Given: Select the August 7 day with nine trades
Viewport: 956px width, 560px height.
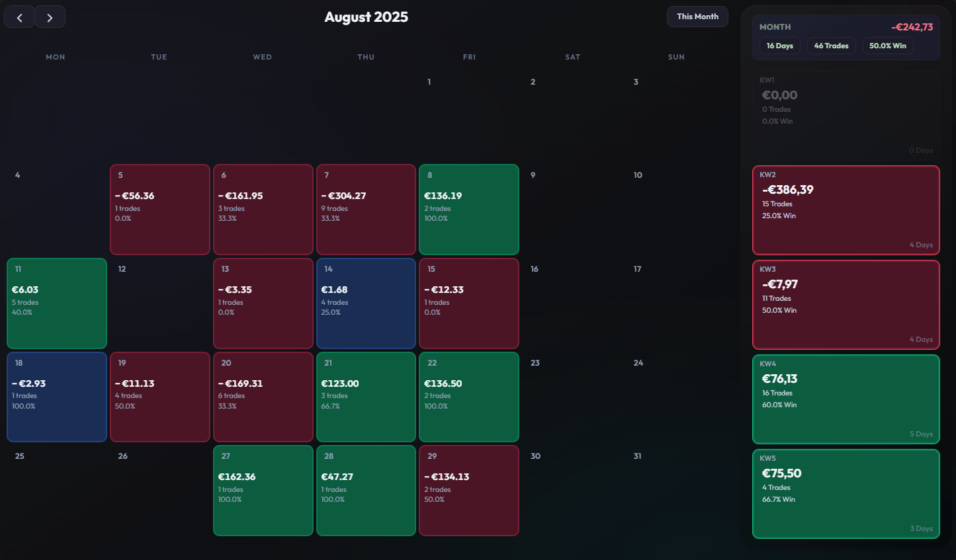Looking at the screenshot, I should (x=366, y=209).
